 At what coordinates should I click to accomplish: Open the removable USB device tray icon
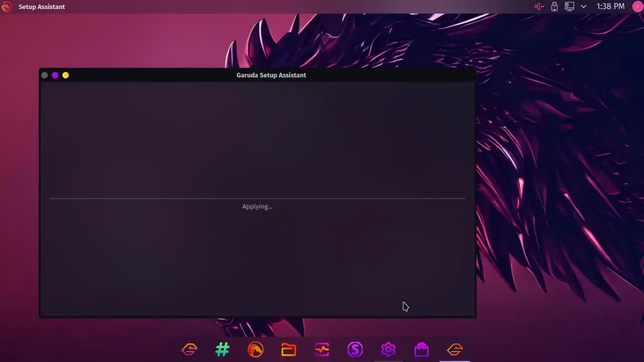(554, 7)
